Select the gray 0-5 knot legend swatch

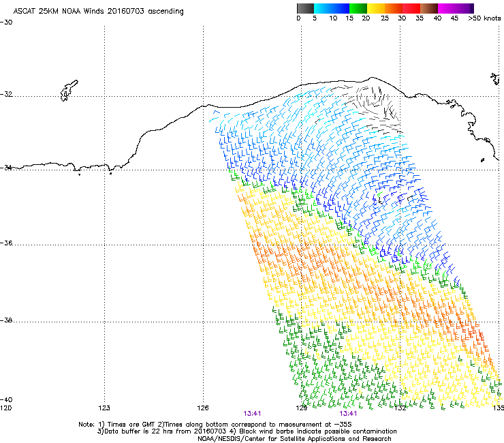coord(305,8)
